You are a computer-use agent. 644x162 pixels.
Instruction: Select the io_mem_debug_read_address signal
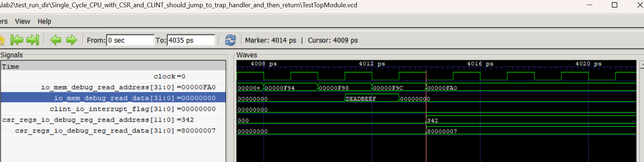point(128,87)
